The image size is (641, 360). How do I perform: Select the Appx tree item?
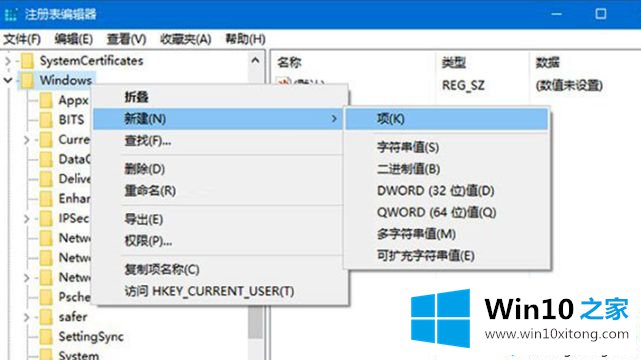coord(74,100)
